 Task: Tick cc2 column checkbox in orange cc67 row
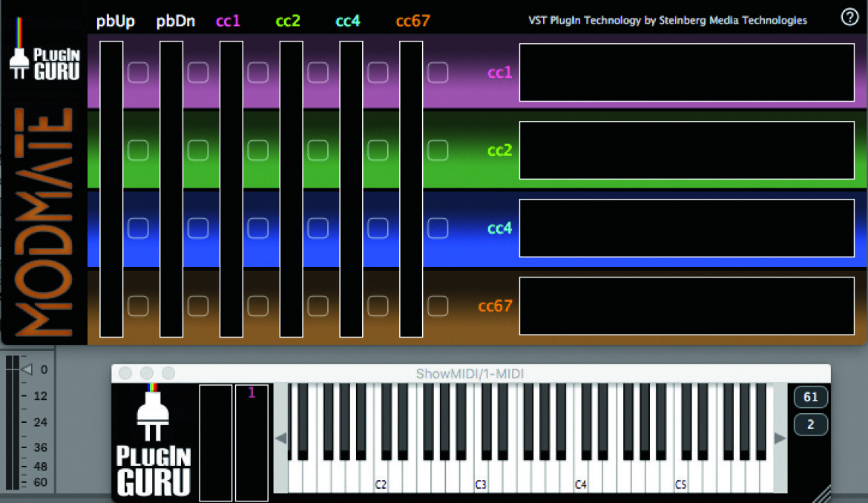(x=318, y=306)
